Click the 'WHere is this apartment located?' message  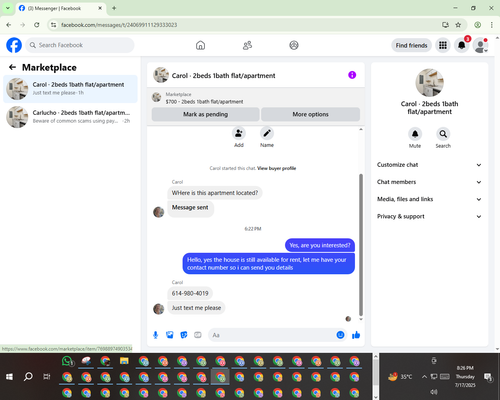215,193
